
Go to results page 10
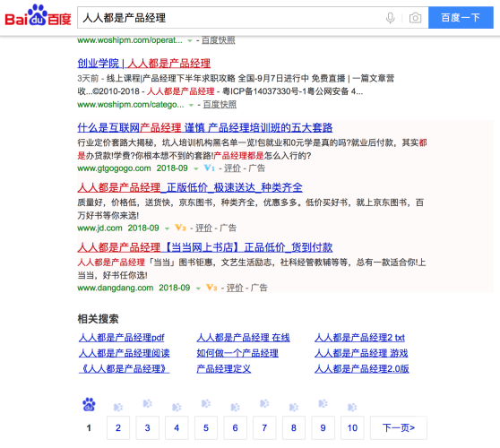pos(352,427)
